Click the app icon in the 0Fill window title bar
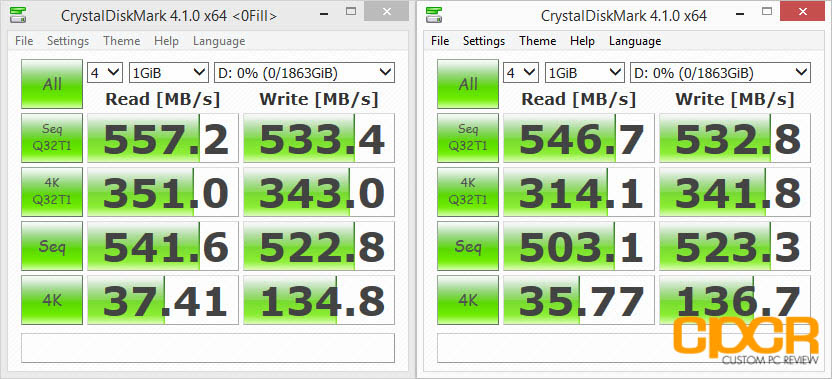Viewport: 832px width, 379px height. tap(18, 14)
